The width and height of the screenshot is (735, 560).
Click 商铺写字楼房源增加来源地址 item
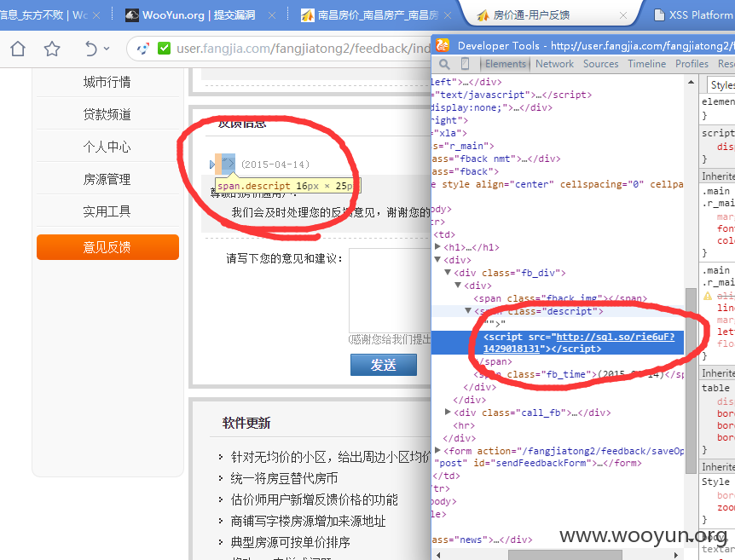(x=308, y=521)
